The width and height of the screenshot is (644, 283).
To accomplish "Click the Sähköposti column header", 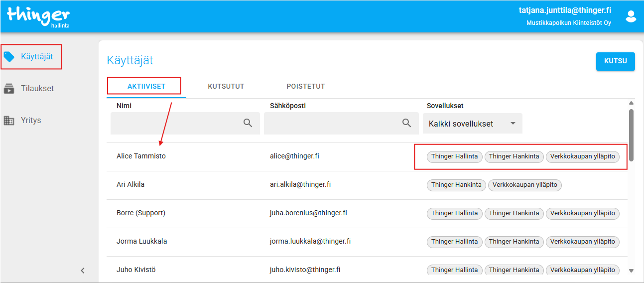I will 288,106.
